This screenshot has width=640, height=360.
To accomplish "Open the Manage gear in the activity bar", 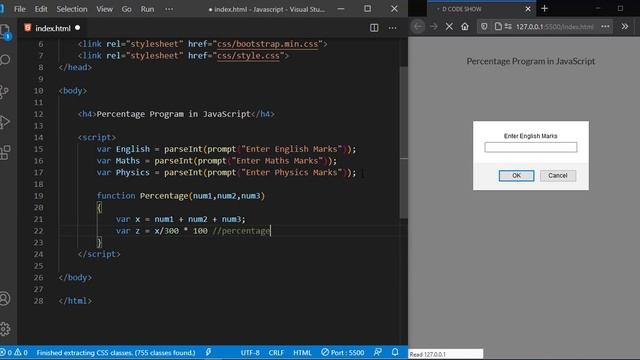I will [5, 329].
